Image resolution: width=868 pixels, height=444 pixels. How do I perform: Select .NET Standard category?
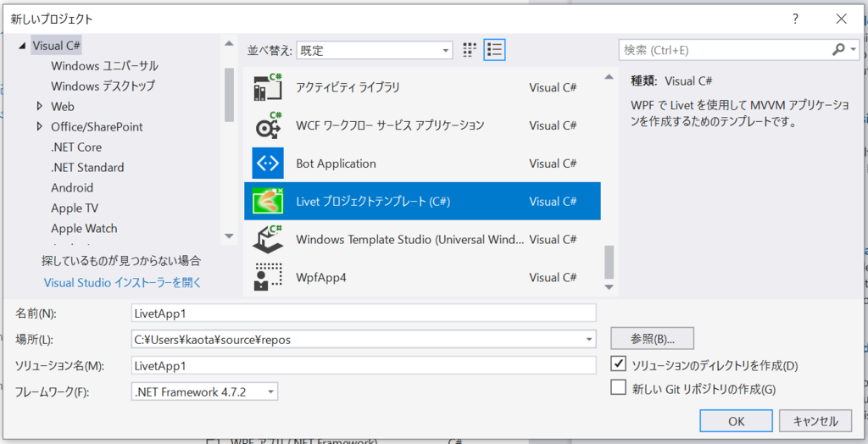coord(87,167)
